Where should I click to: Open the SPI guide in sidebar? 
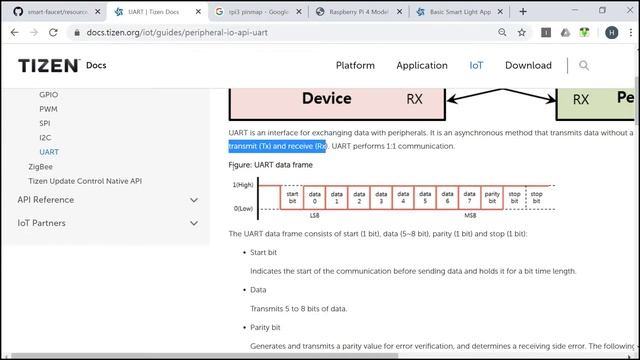(x=45, y=123)
